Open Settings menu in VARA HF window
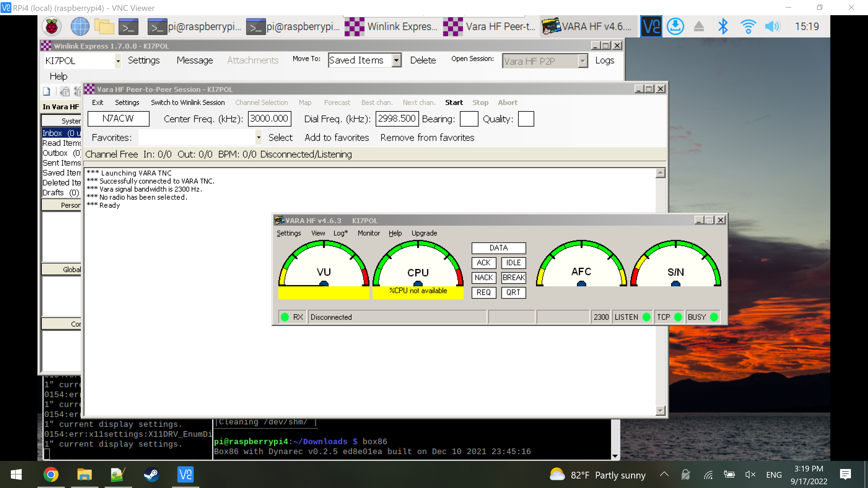Screen dimensions: 868x488 (289, 233)
